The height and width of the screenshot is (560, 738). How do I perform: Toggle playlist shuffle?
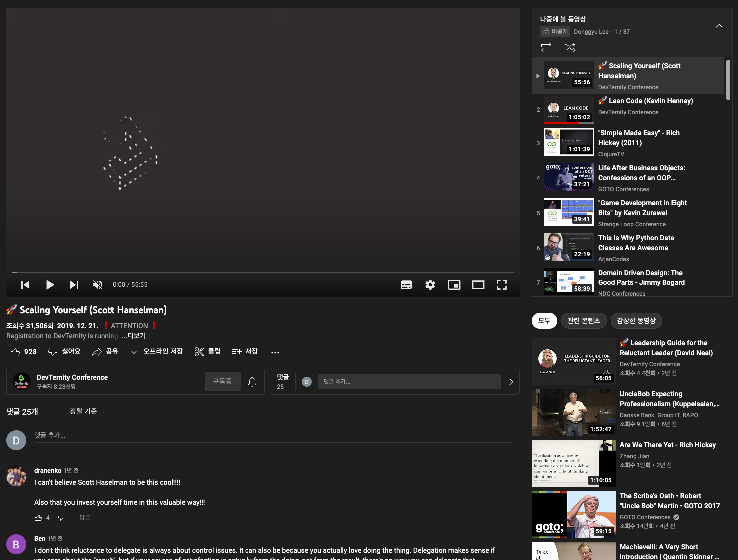[x=570, y=47]
